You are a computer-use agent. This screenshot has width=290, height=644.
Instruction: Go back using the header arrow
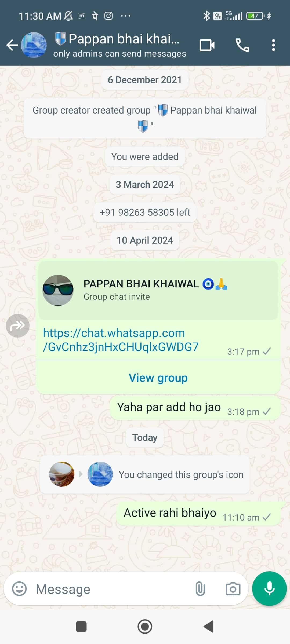click(12, 45)
